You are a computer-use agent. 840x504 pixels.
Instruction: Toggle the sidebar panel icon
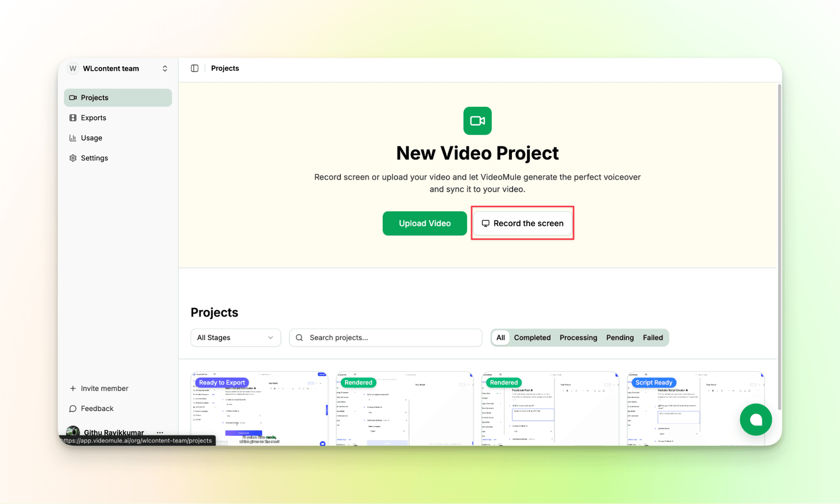tap(195, 68)
